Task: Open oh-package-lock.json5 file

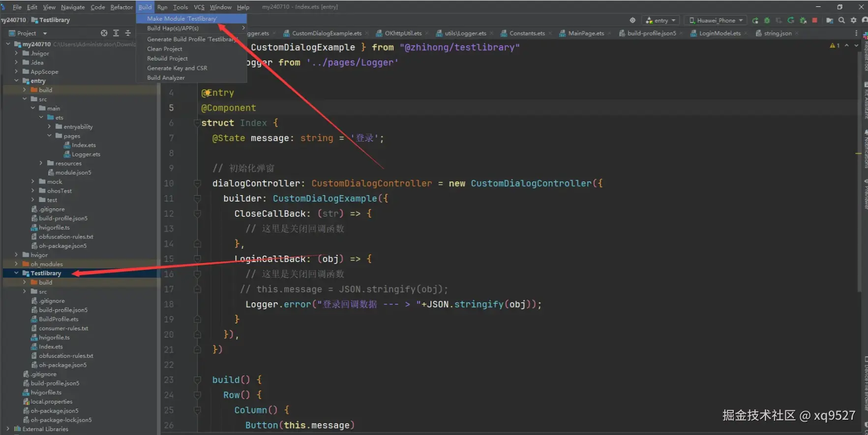Action: click(61, 420)
